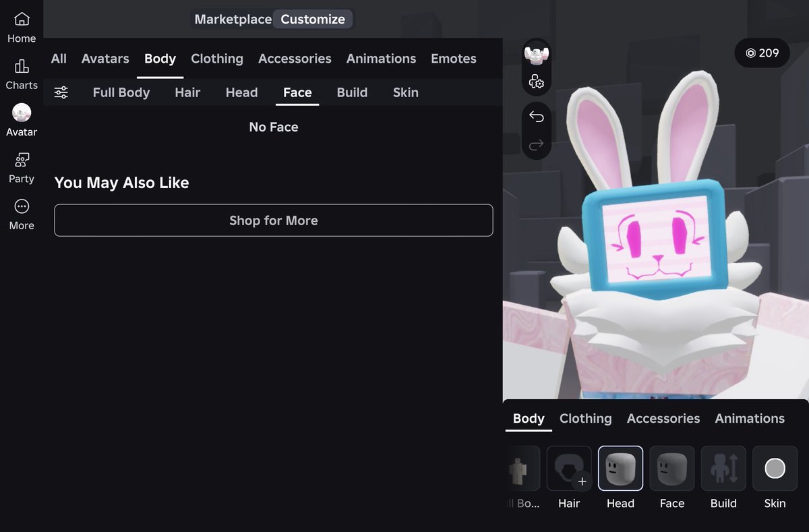Select the Customize view

313,20
